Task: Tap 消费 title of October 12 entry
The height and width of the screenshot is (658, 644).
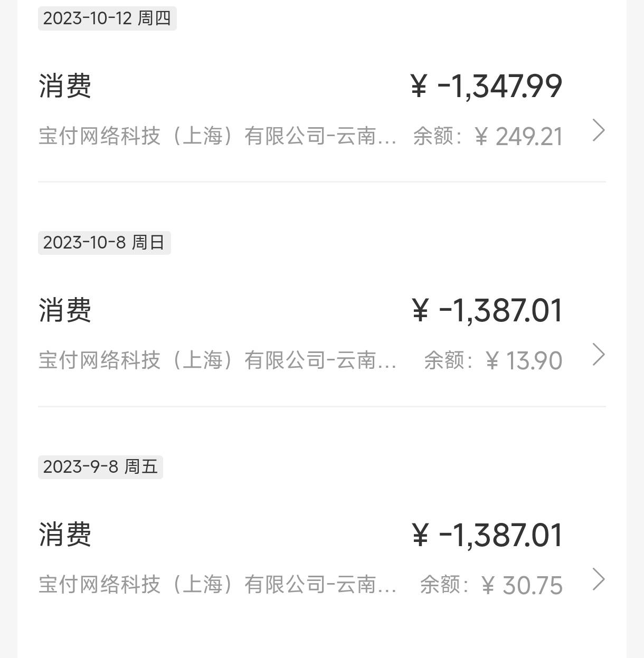Action: point(65,86)
